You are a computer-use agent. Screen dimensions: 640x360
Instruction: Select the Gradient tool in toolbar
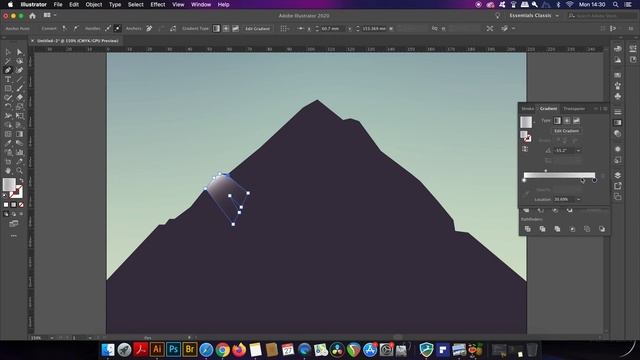click(19, 134)
